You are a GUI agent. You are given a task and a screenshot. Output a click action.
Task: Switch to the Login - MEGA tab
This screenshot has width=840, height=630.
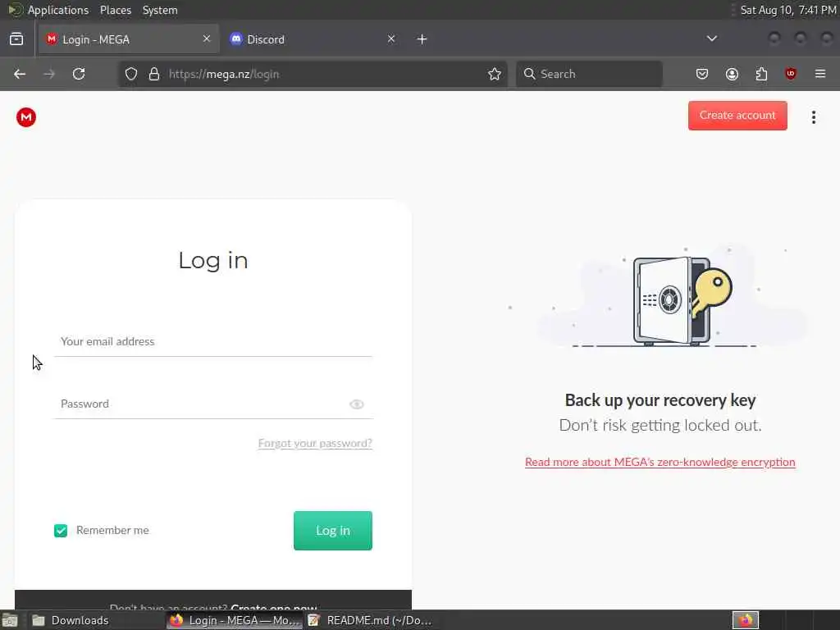[129, 39]
